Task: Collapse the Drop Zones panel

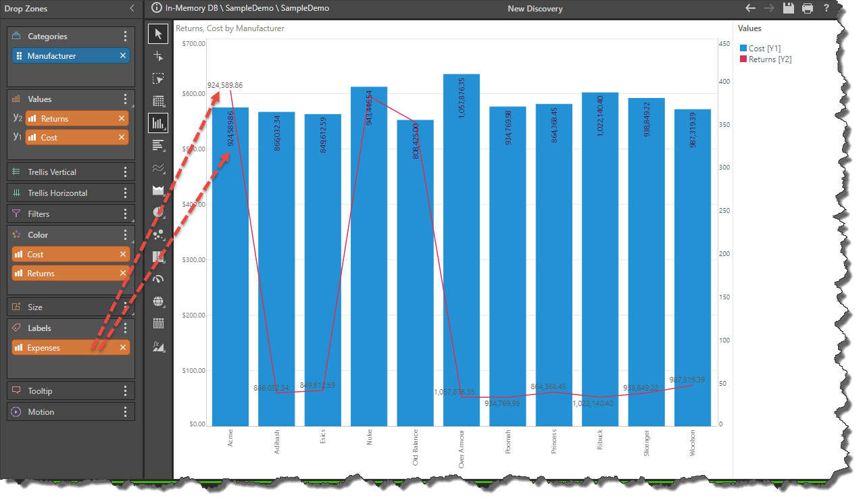Action: point(132,8)
